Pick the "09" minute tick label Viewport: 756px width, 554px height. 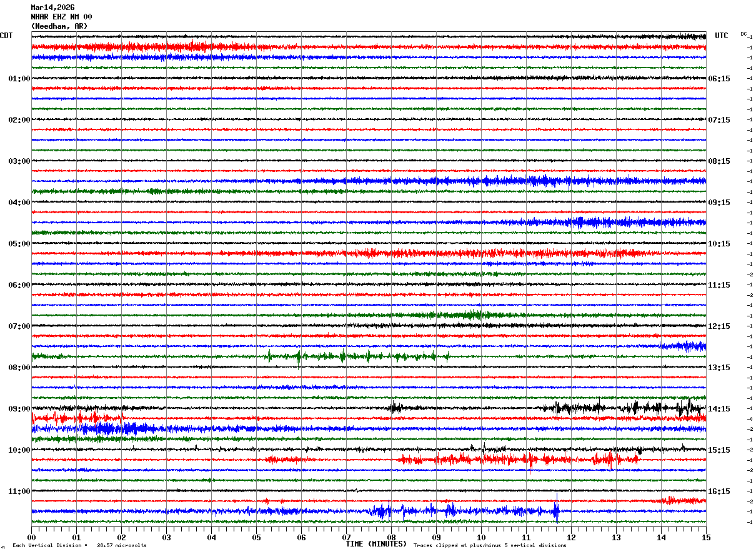(x=436, y=538)
